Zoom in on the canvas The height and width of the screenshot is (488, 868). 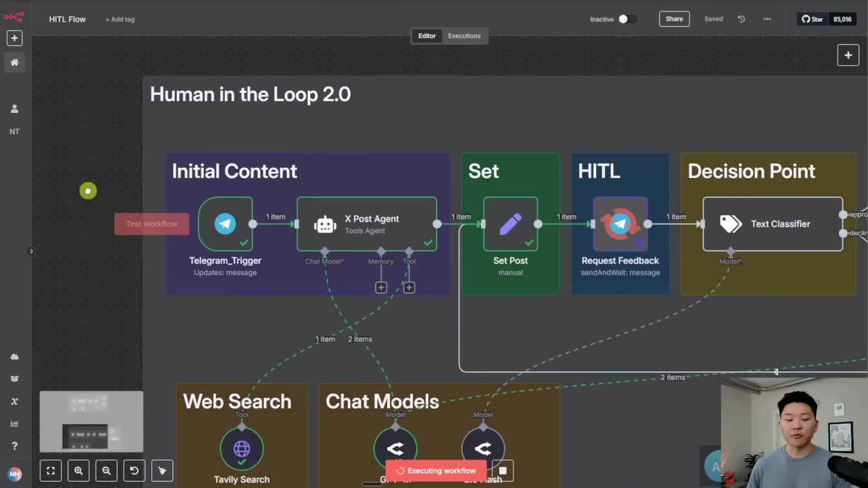pos(79,471)
